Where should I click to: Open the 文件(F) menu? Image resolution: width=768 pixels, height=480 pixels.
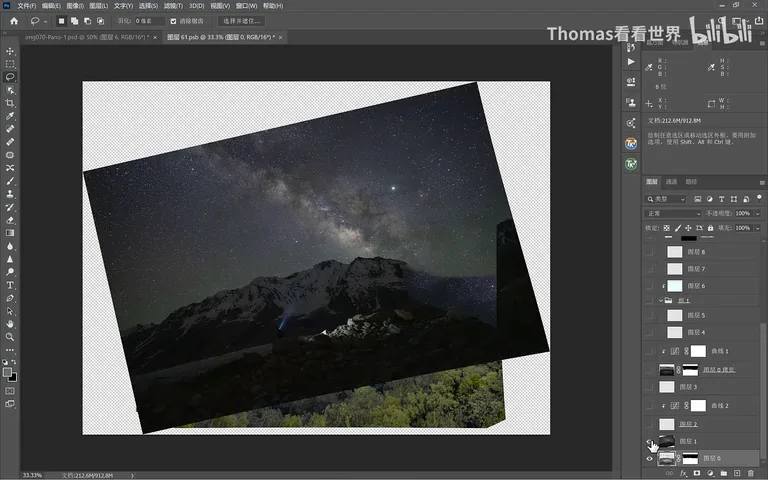tap(27, 6)
